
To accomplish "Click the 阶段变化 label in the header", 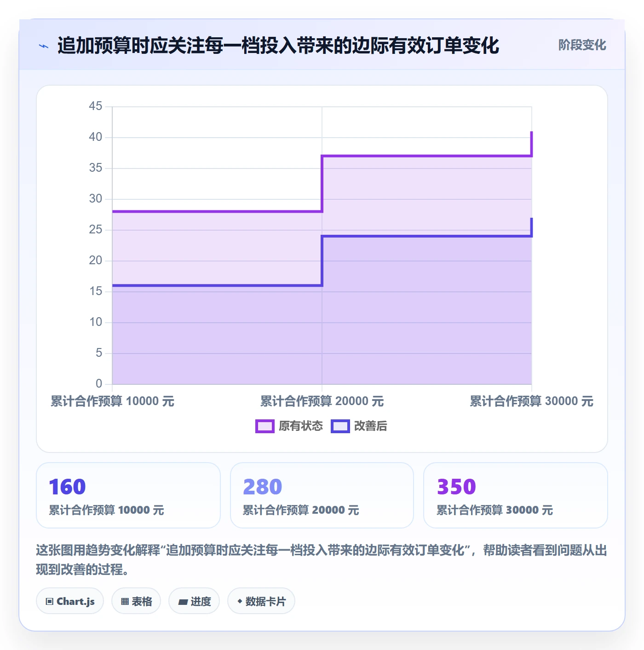I will pos(582,45).
